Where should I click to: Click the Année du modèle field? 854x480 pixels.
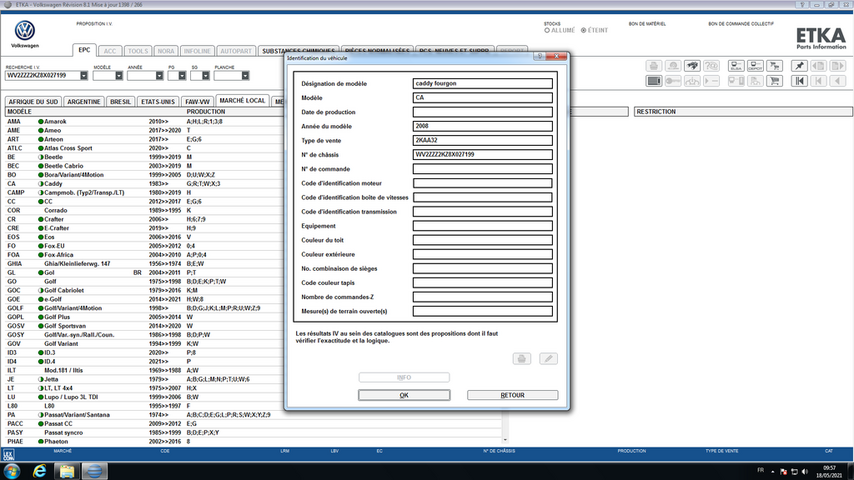(x=483, y=126)
